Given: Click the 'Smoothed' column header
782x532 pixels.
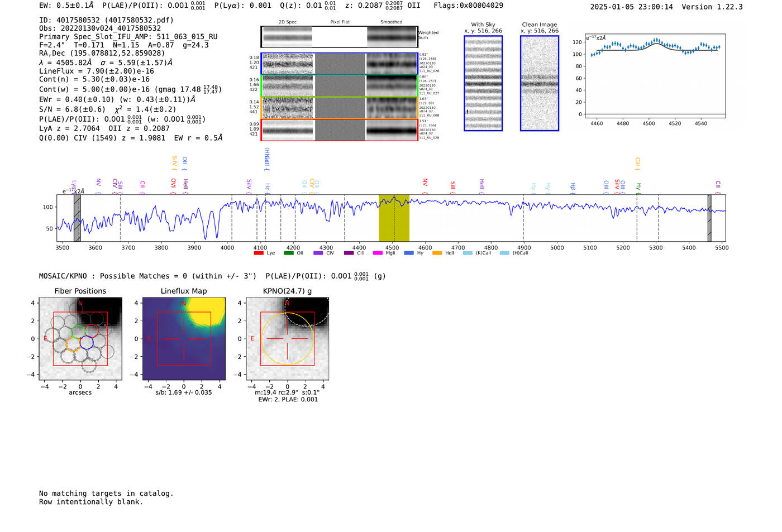Looking at the screenshot, I should click(392, 22).
